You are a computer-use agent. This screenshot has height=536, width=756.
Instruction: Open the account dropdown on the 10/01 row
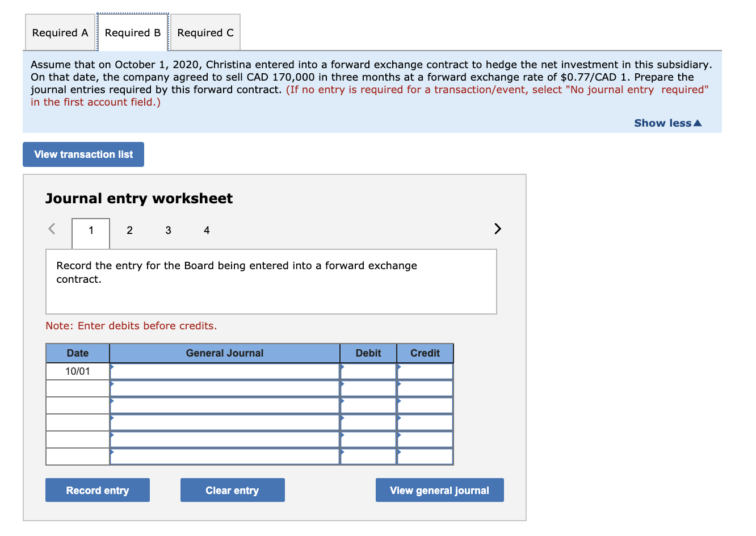225,370
